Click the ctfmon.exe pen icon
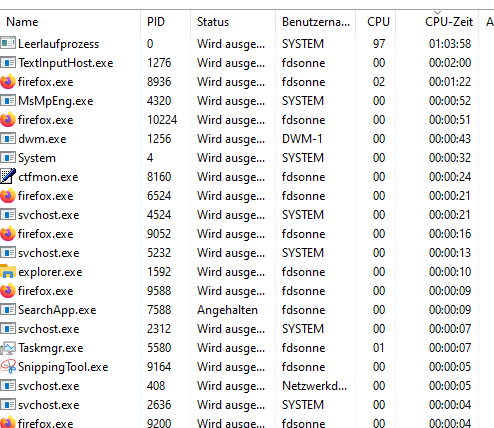Screen dimensions: 494x428 click(8, 176)
